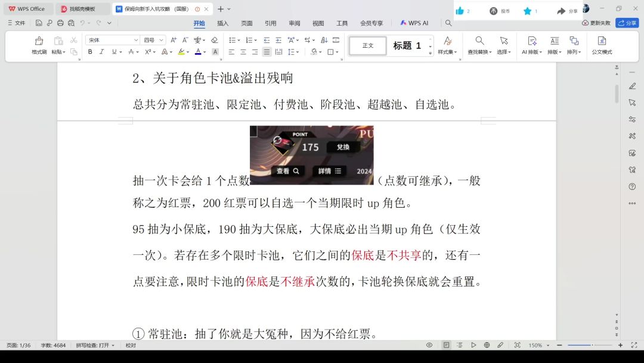Open 公文模式 document mode
Image resolution: width=644 pixels, height=363 pixels.
602,45
